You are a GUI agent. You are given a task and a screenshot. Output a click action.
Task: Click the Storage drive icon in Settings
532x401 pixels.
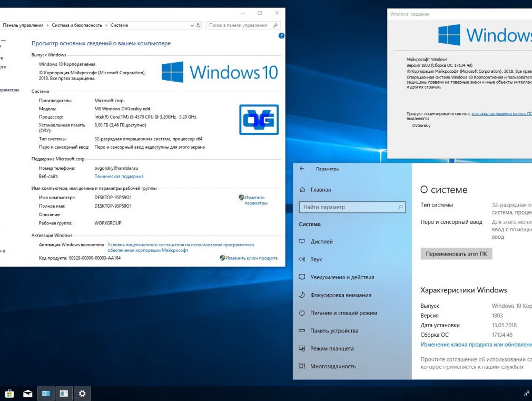[302, 330]
